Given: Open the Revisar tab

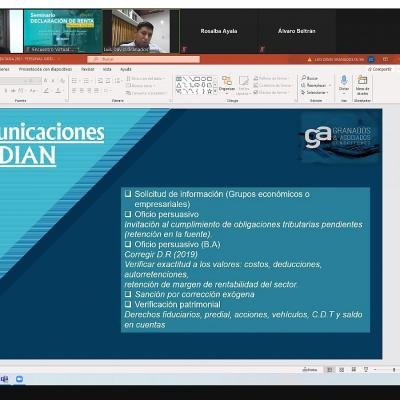Looking at the screenshot, I should click(88, 69).
